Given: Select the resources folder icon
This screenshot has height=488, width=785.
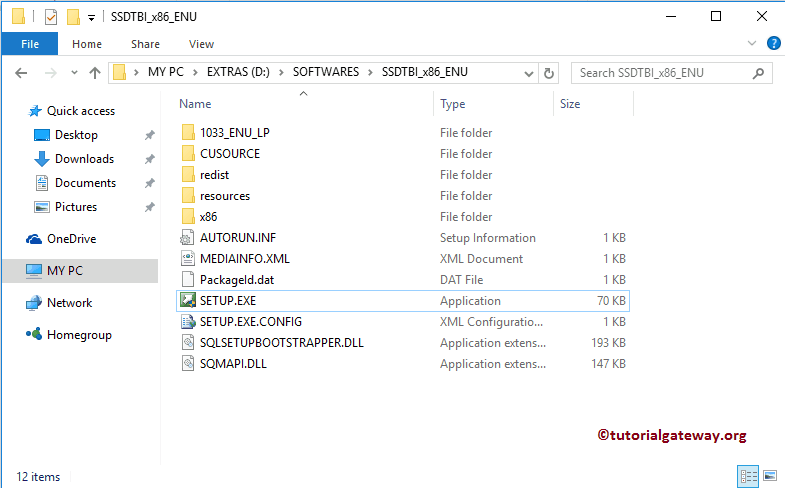Looking at the screenshot, I should point(188,196).
